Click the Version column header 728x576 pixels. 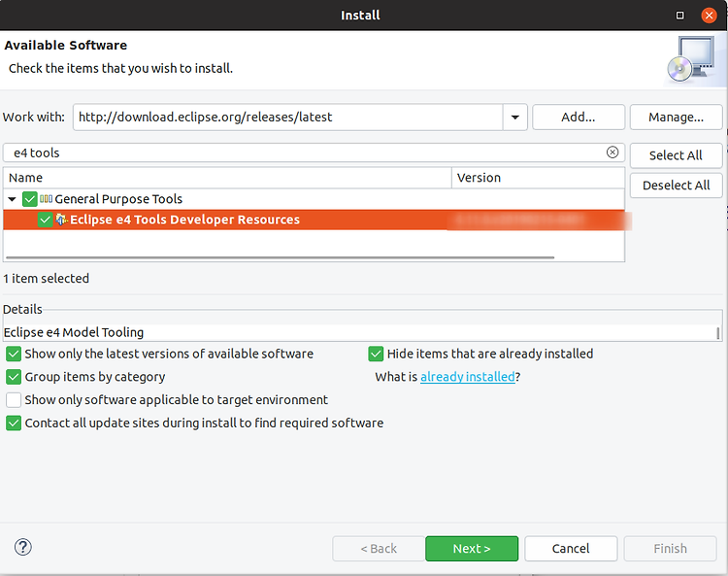[x=538, y=178]
